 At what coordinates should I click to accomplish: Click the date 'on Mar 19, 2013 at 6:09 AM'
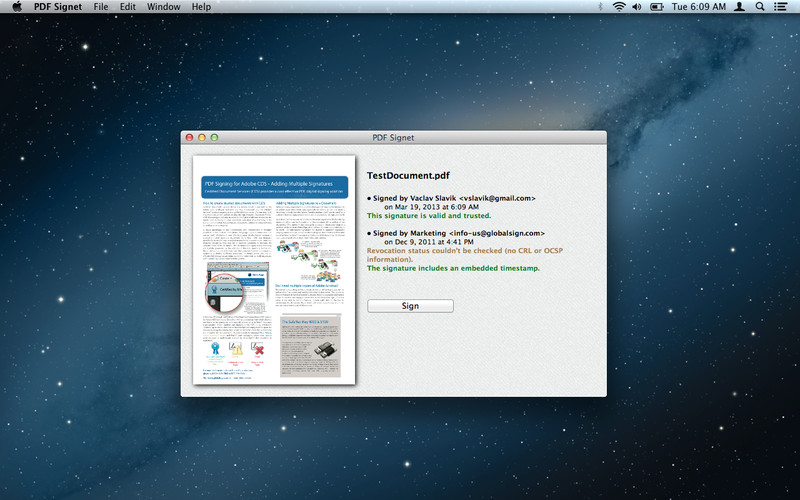(x=431, y=207)
